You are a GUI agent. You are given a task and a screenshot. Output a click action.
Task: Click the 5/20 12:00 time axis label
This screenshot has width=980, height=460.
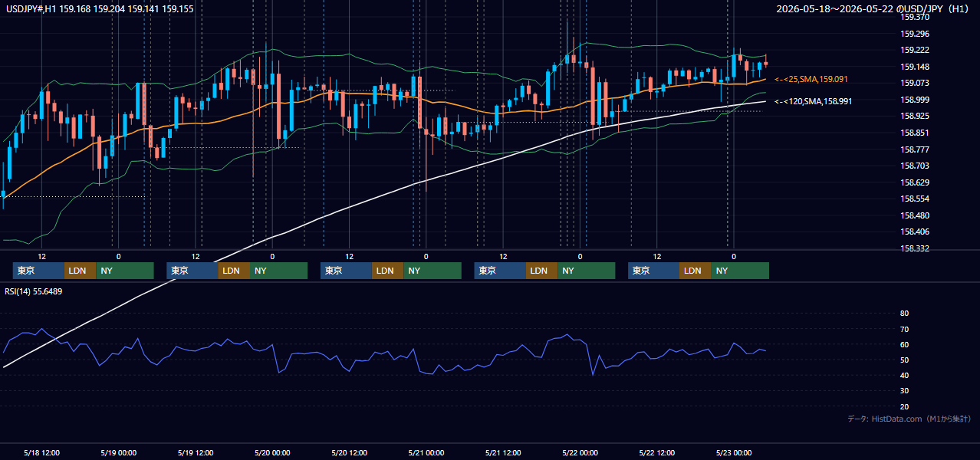(x=349, y=452)
